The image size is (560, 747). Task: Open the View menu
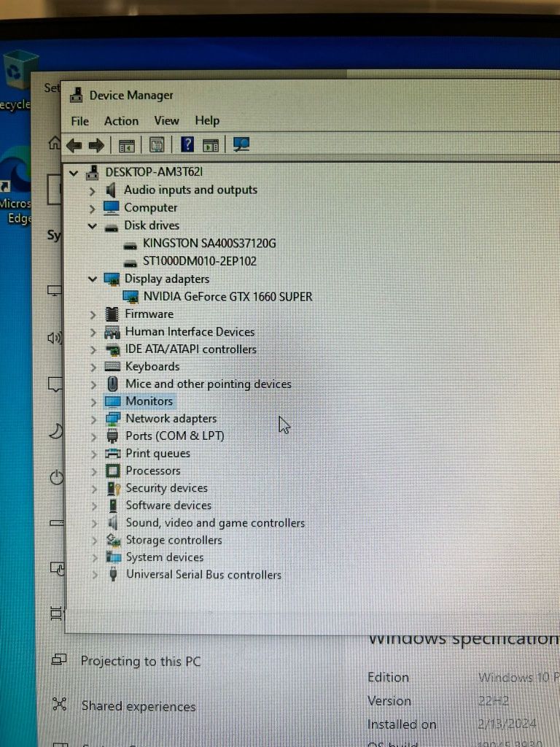coord(167,120)
